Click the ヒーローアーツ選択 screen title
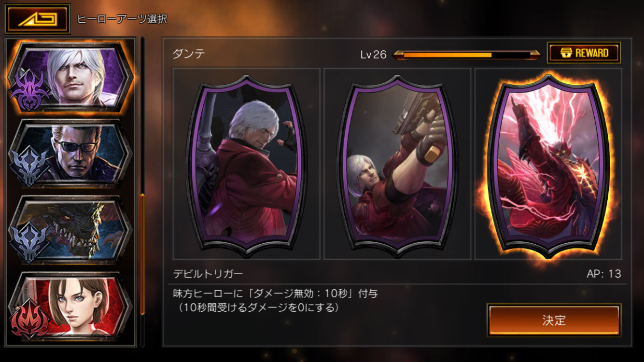 tap(122, 19)
